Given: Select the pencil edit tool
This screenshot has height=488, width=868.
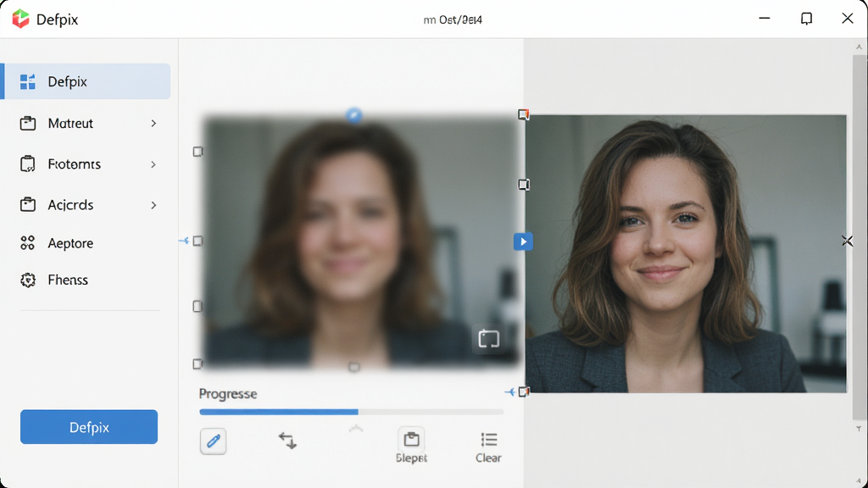Looking at the screenshot, I should tap(213, 441).
